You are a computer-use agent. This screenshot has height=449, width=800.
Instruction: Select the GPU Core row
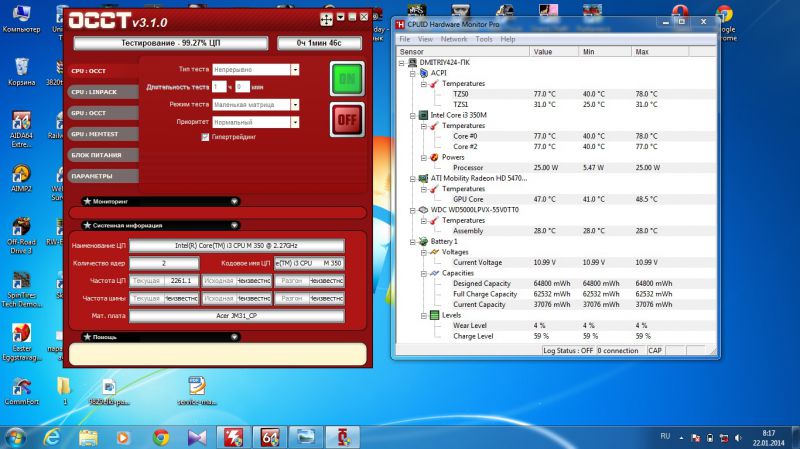point(557,199)
